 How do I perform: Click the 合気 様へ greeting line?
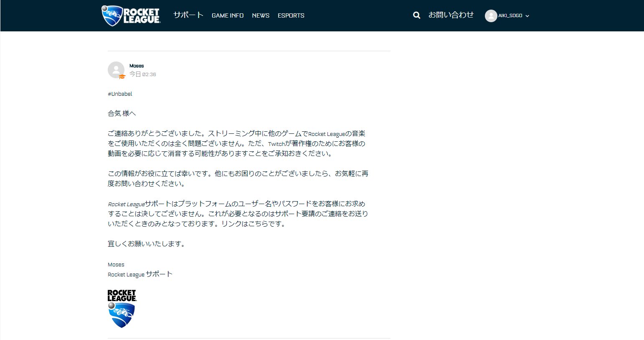pyautogui.click(x=122, y=113)
